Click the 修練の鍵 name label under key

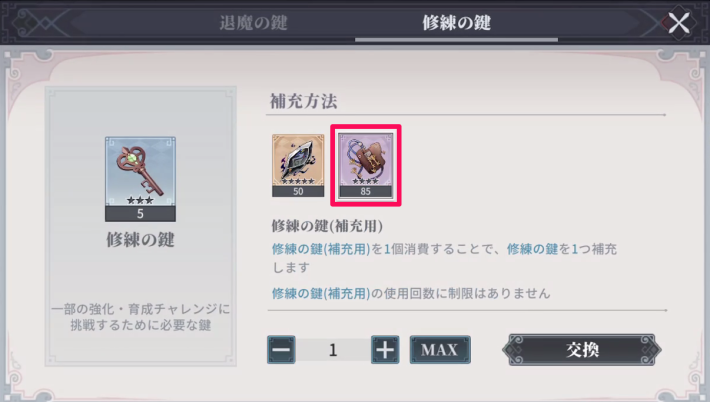[140, 239]
